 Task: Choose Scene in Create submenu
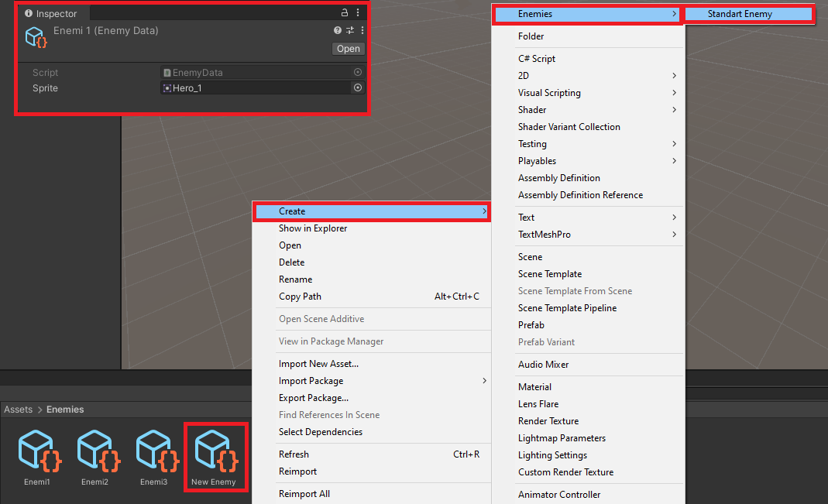588,257
